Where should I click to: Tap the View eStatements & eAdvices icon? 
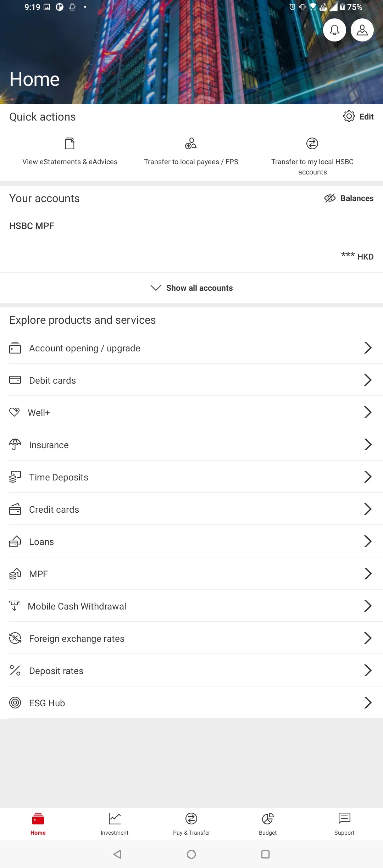[x=70, y=144]
